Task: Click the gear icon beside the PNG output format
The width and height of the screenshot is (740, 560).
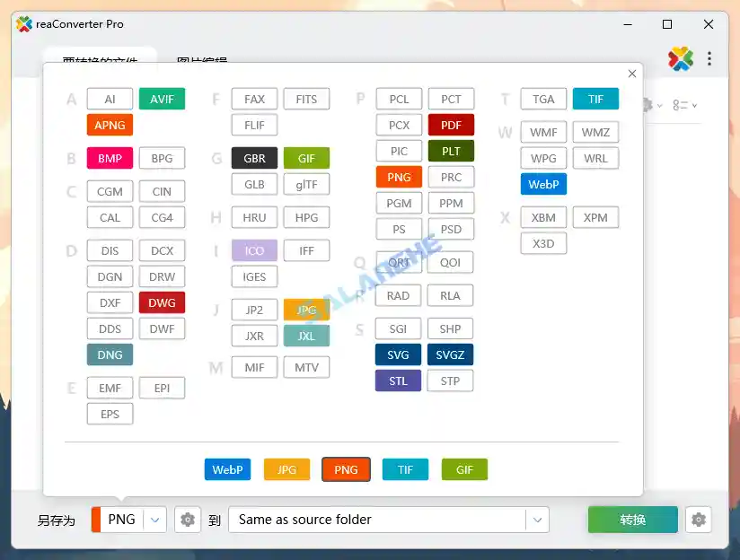Action: coord(188,520)
